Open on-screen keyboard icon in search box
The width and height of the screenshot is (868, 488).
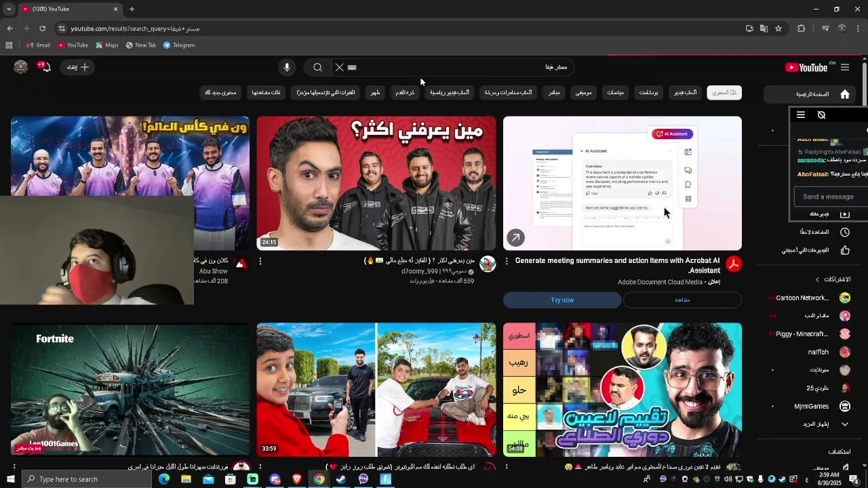coord(352,67)
